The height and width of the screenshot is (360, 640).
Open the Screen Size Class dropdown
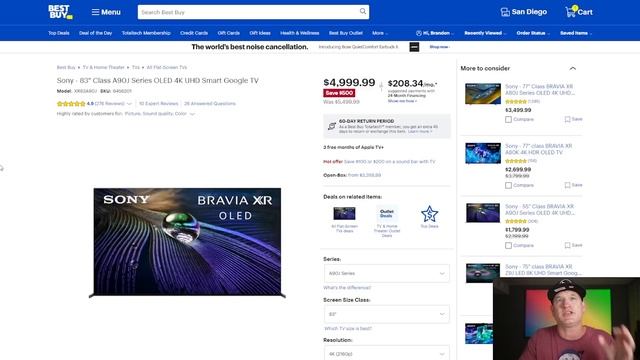(387, 314)
